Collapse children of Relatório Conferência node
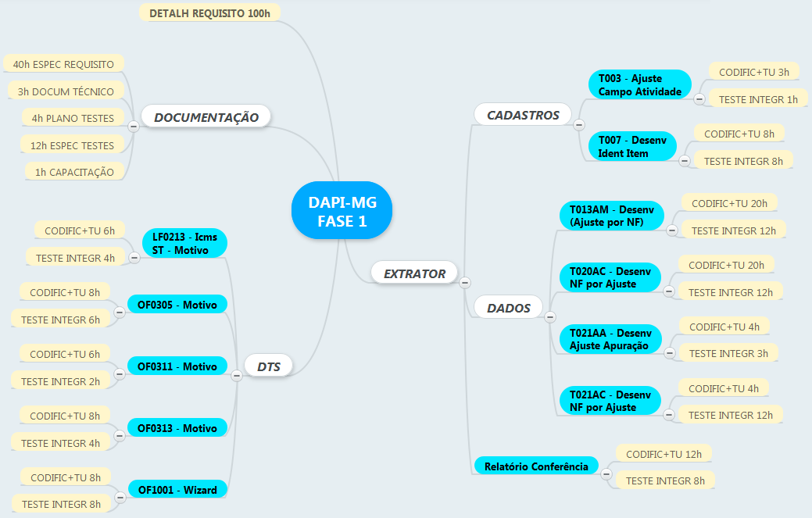Screen dimensions: 812x518 coord(606,474)
